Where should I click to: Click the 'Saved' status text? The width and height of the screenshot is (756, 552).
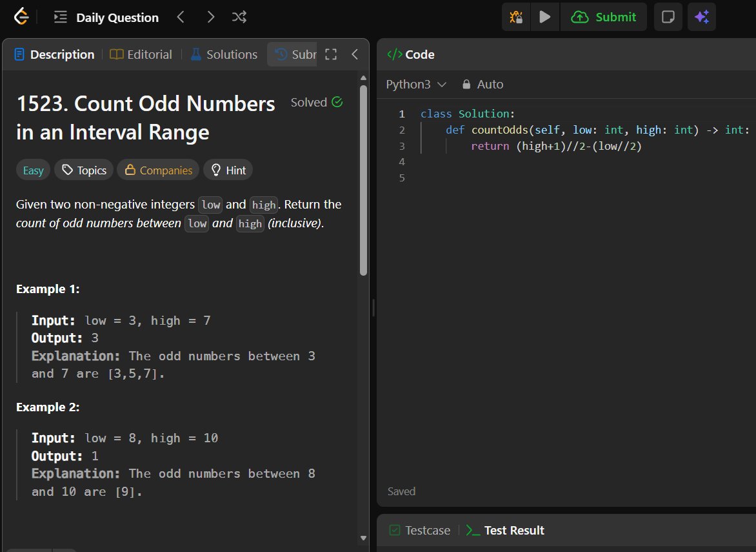[402, 491]
